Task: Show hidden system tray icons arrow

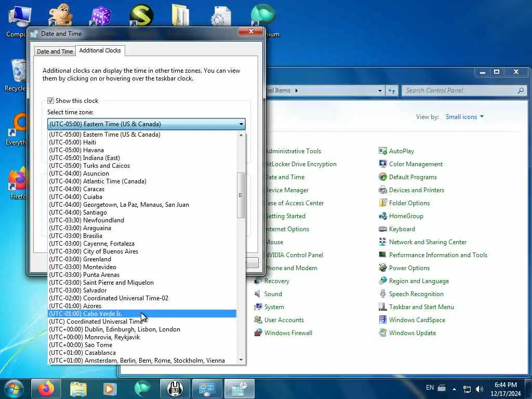Action: tap(454, 389)
